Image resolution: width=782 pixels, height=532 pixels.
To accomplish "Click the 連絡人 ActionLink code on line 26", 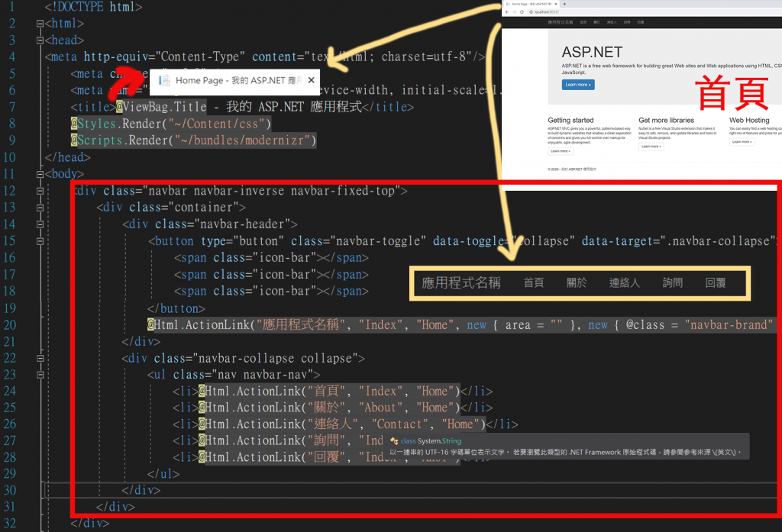I will (x=342, y=424).
